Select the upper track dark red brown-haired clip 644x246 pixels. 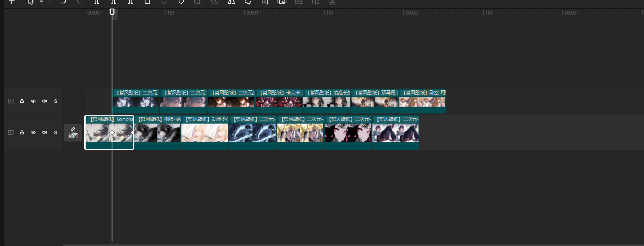point(231,101)
